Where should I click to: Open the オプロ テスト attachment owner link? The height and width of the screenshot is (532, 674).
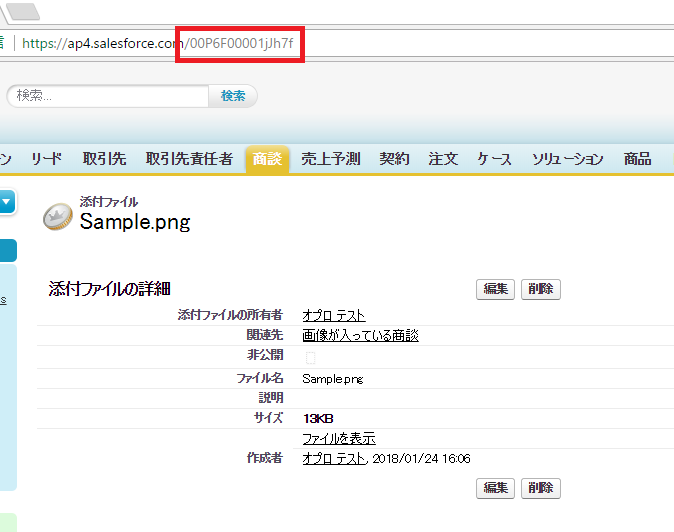click(334, 316)
